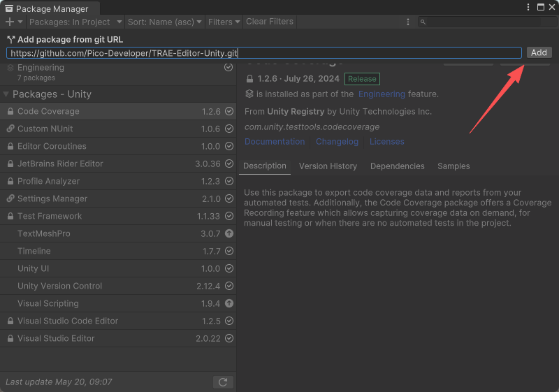Click the lock icon beside Test Framework
Viewport: 559px width, 392px height.
click(10, 216)
